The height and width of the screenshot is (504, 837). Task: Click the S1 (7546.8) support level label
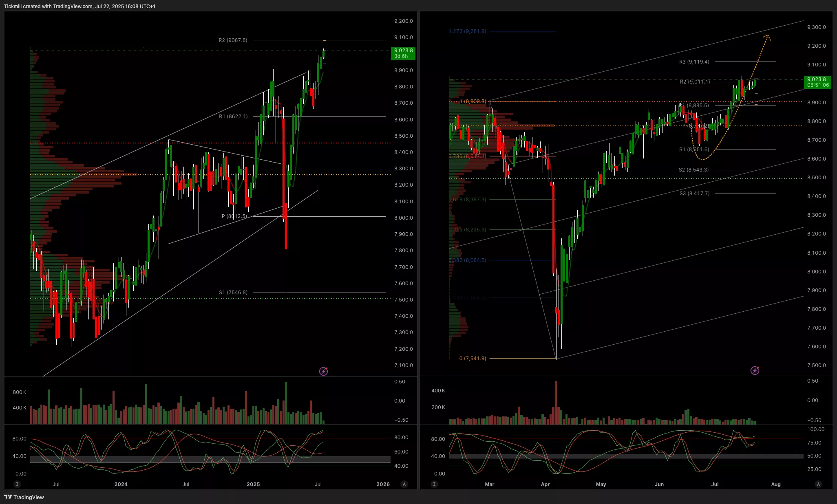click(233, 293)
